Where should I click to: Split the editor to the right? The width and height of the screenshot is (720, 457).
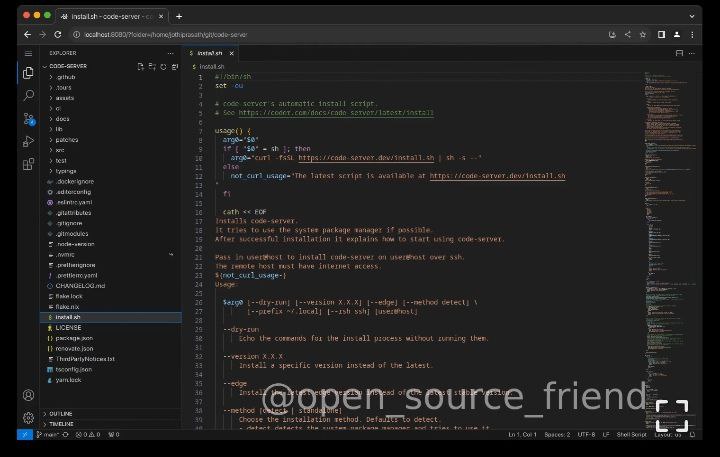pos(679,53)
